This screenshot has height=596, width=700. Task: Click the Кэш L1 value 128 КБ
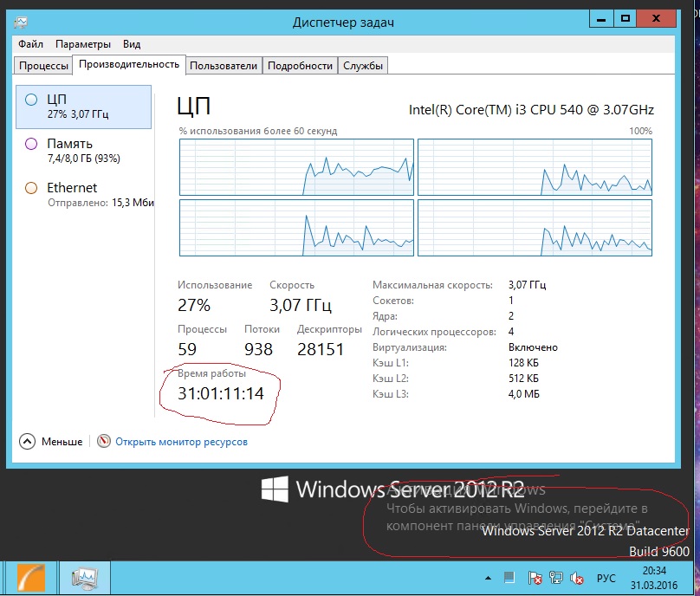click(x=523, y=363)
